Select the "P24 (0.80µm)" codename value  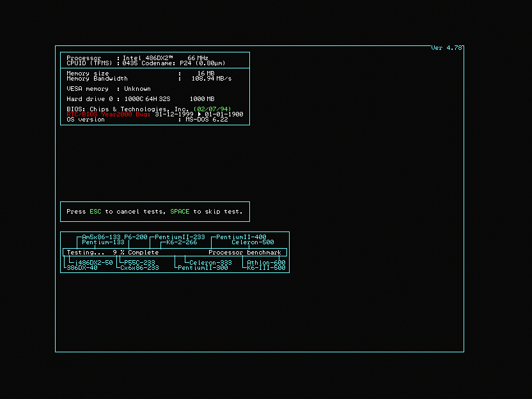pyautogui.click(x=203, y=63)
